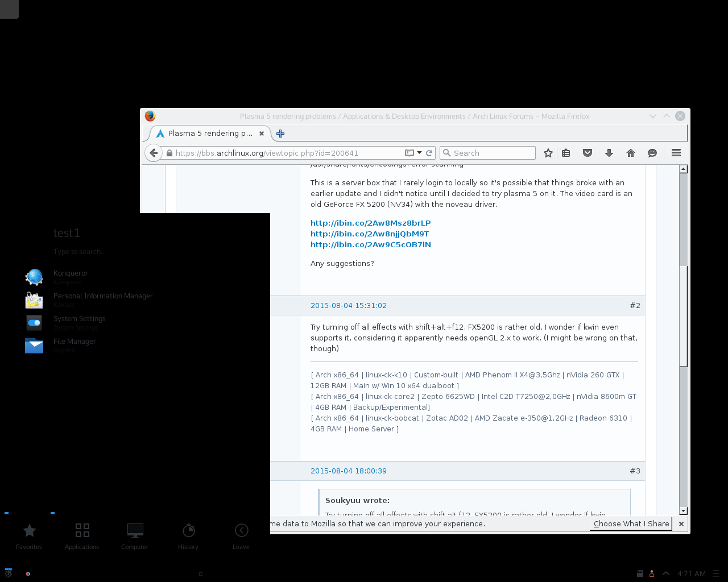Switch to Leave tab in launcher
Screen dimensions: 728x582
click(x=241, y=536)
